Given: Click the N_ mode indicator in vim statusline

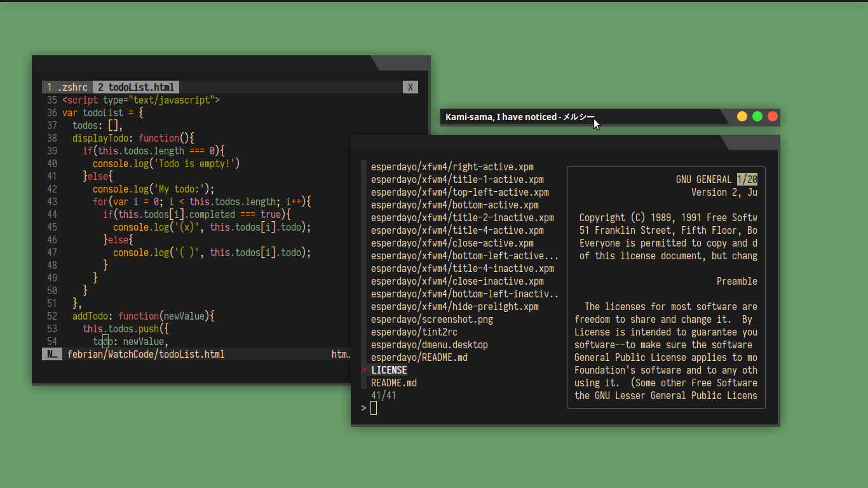Looking at the screenshot, I should tap(52, 355).
